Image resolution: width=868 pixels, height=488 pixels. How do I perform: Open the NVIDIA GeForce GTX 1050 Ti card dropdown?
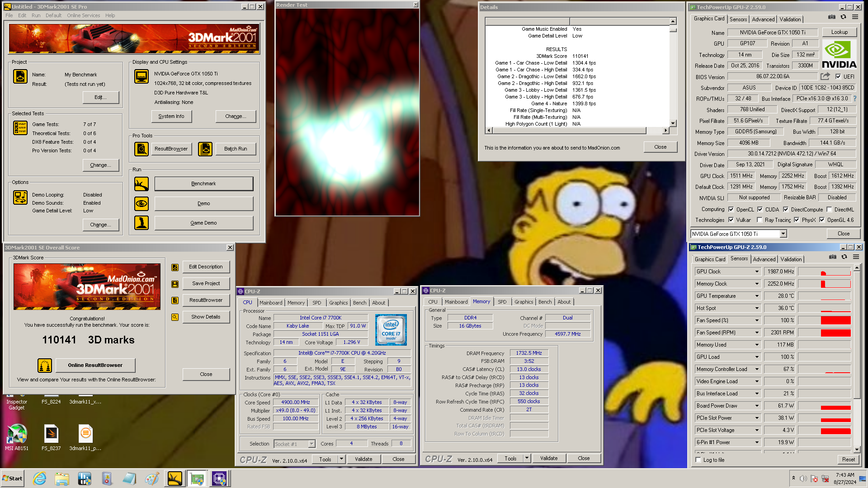783,234
